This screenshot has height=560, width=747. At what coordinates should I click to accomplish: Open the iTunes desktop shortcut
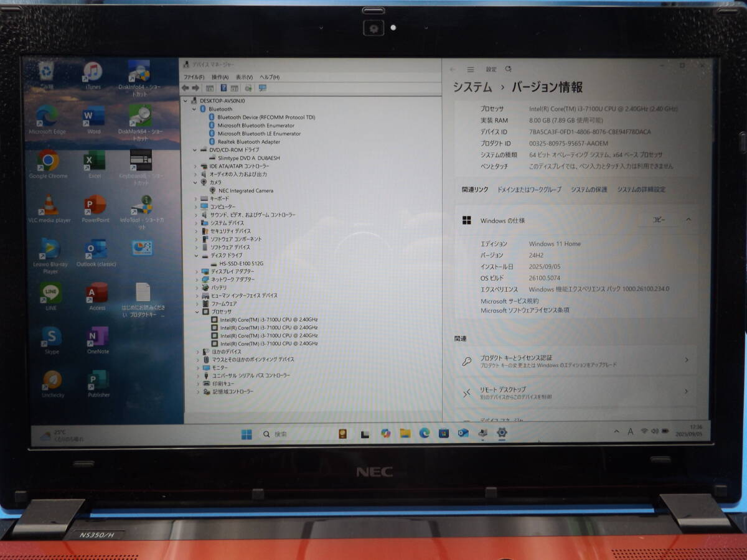93,75
